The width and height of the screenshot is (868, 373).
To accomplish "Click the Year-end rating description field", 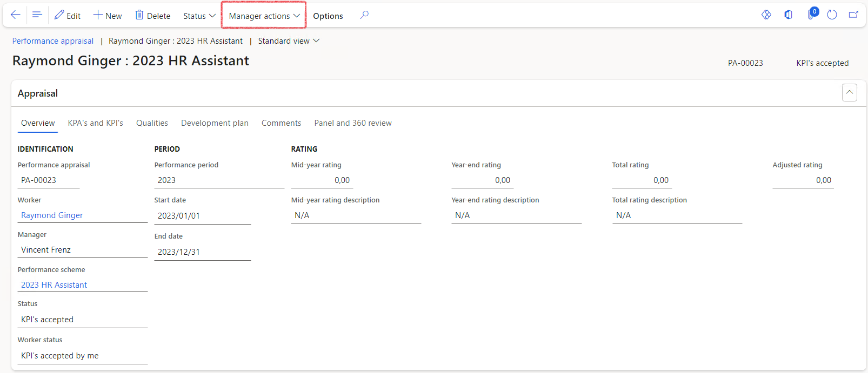I will [x=517, y=215].
